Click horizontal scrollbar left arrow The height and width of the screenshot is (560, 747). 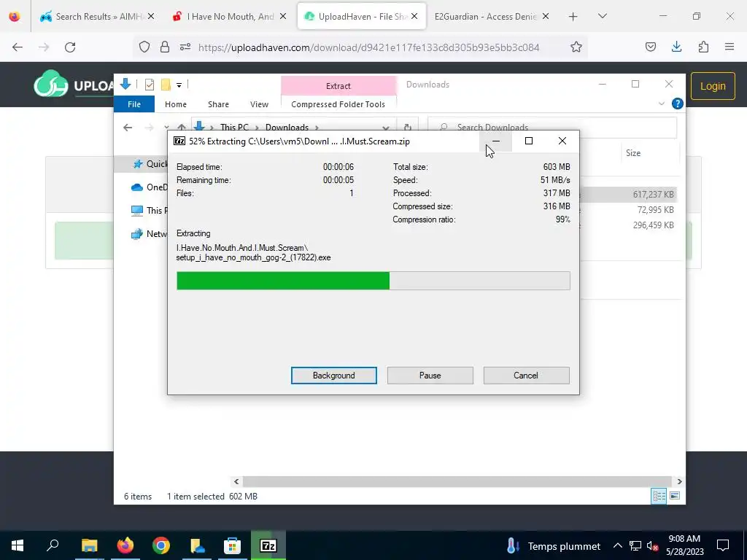[236, 481]
